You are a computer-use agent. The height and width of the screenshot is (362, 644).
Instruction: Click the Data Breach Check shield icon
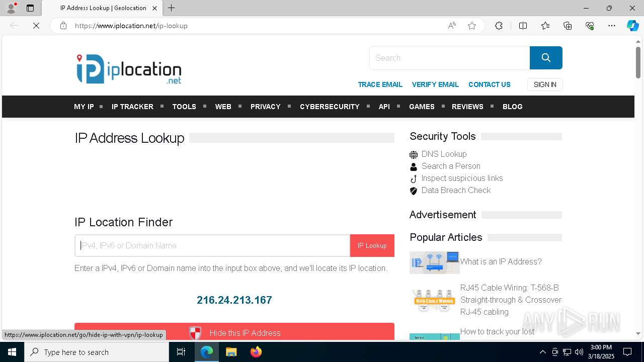pos(414,191)
